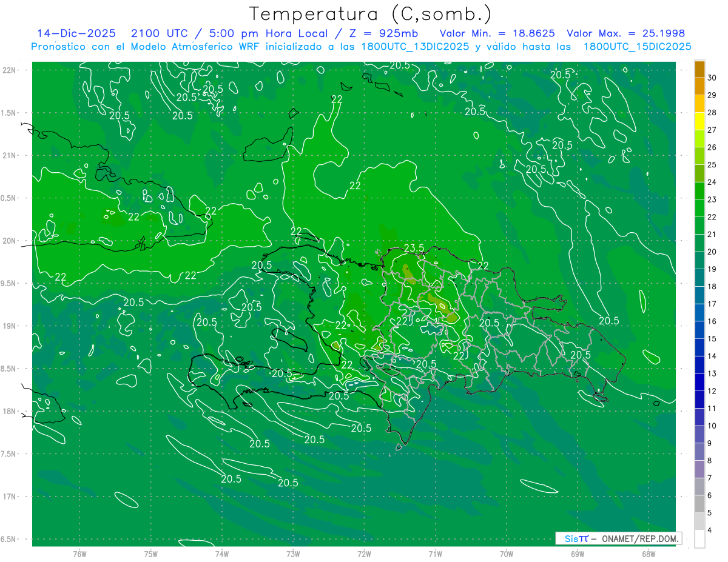Pick the green swatch between 23 and 24
728x562 pixels.
(699, 191)
